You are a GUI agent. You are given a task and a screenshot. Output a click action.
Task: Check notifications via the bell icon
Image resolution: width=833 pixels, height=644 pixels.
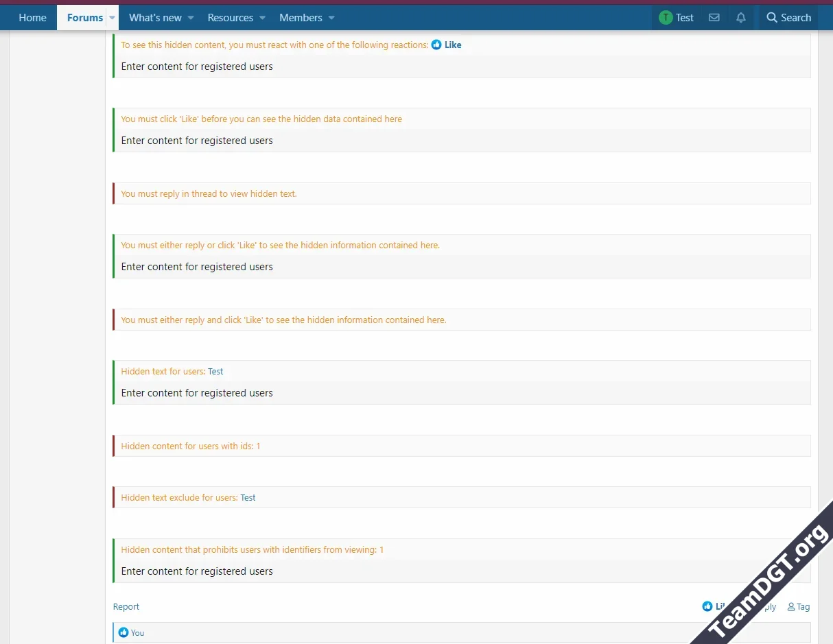pyautogui.click(x=740, y=17)
